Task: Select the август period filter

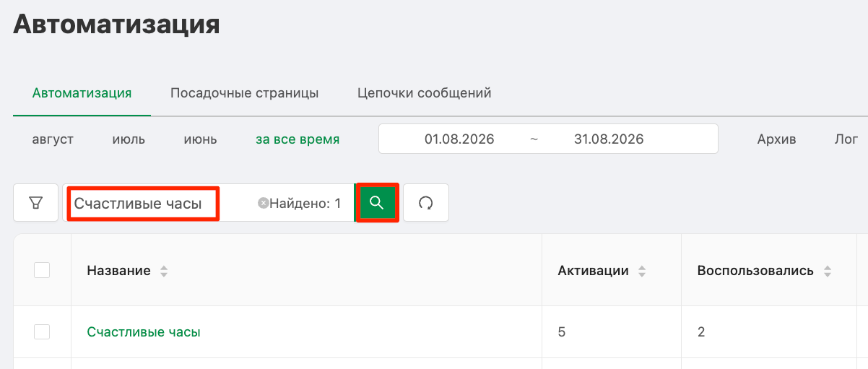Action: pos(53,139)
